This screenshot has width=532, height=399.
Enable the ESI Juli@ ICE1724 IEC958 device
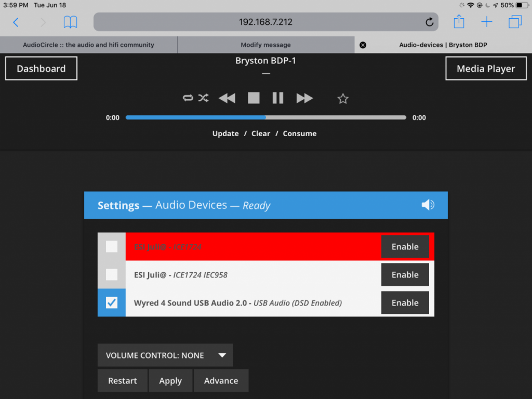(x=405, y=274)
